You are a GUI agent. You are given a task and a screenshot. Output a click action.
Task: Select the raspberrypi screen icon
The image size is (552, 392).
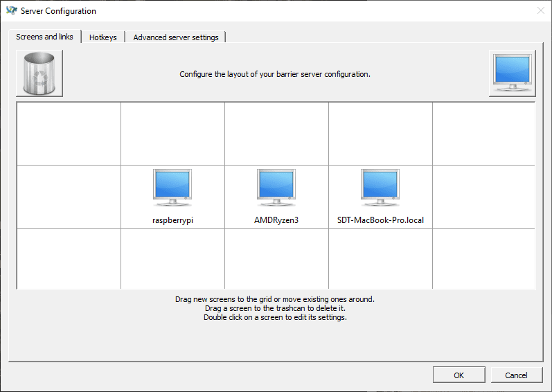coord(172,189)
